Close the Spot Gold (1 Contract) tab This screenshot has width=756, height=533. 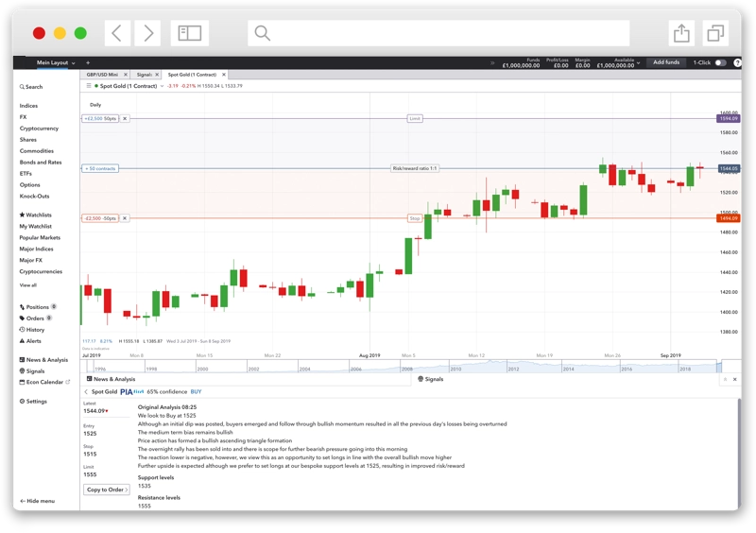coord(224,75)
